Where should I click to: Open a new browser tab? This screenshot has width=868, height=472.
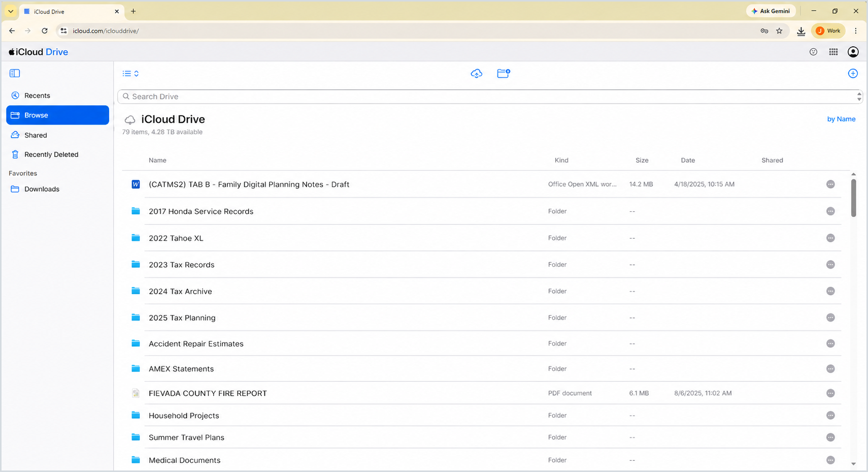[133, 11]
